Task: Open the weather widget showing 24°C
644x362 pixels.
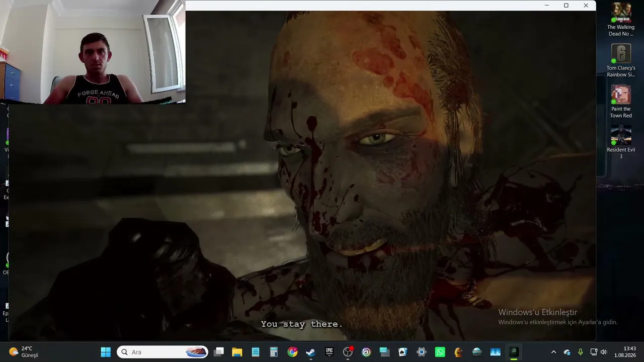Action: pos(24,352)
